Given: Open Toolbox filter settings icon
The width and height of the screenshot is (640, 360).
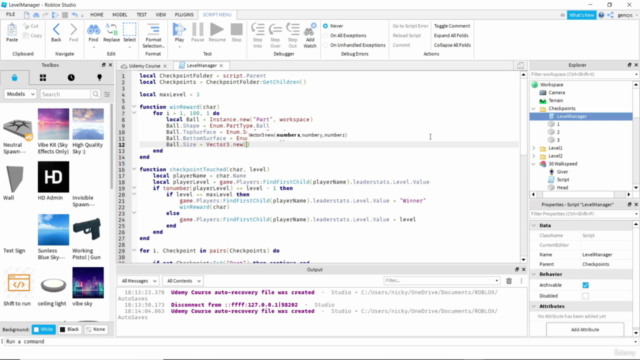Looking at the screenshot, I should point(107,94).
